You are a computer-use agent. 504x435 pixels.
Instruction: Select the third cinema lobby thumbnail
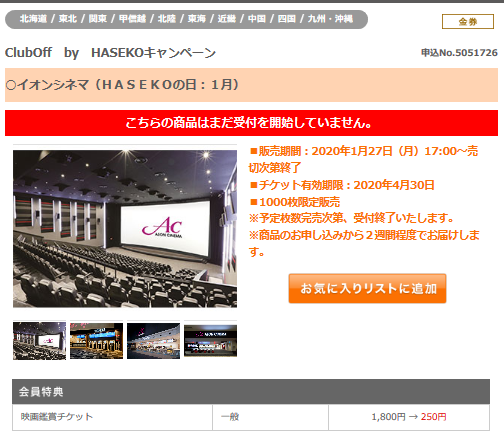(x=153, y=341)
